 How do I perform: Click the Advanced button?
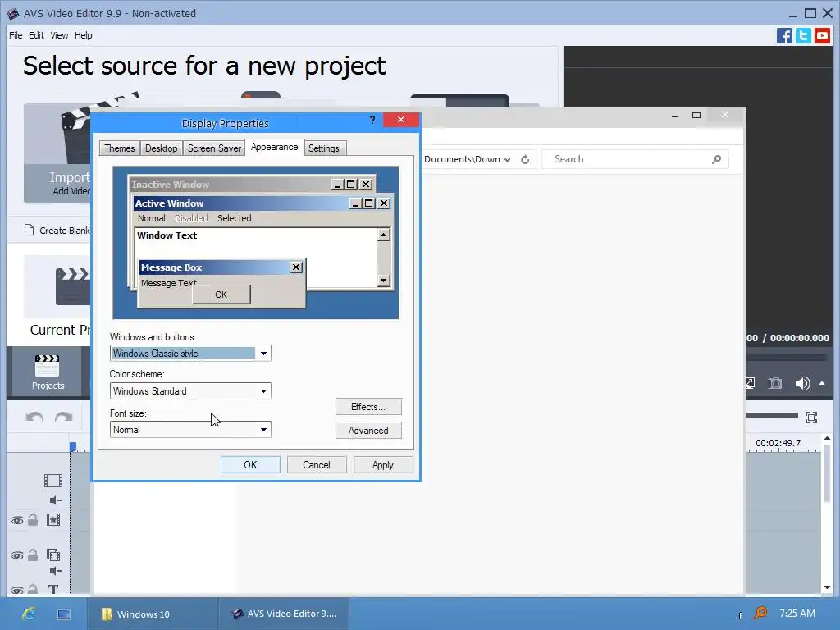[x=368, y=430]
